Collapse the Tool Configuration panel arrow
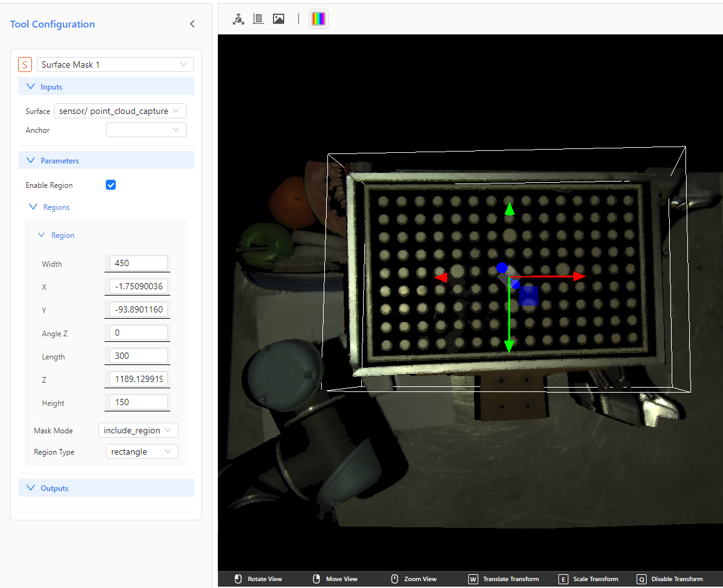This screenshot has width=723, height=588. [x=192, y=24]
